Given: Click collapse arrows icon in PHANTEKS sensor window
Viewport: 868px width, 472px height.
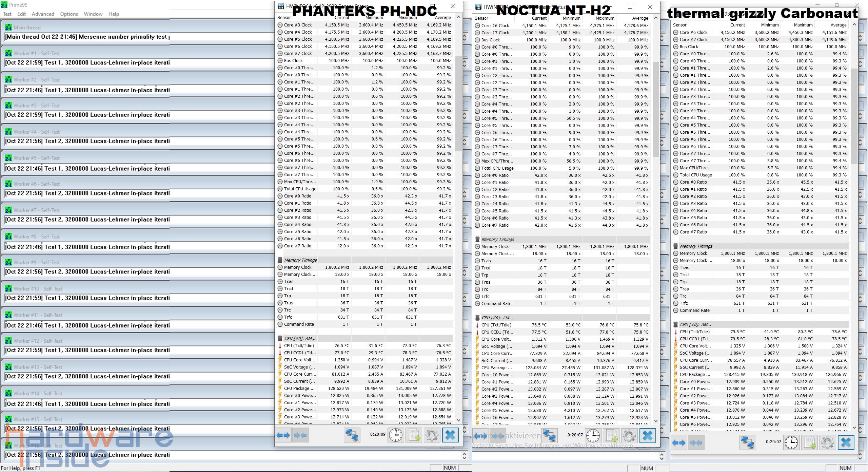Looking at the screenshot, I should click(x=300, y=435).
